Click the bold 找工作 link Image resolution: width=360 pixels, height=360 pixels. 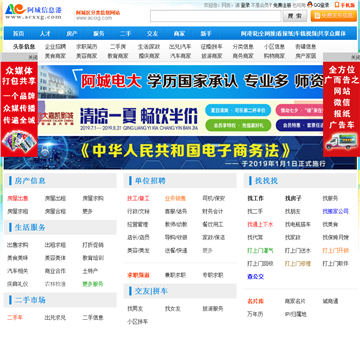click(255, 198)
